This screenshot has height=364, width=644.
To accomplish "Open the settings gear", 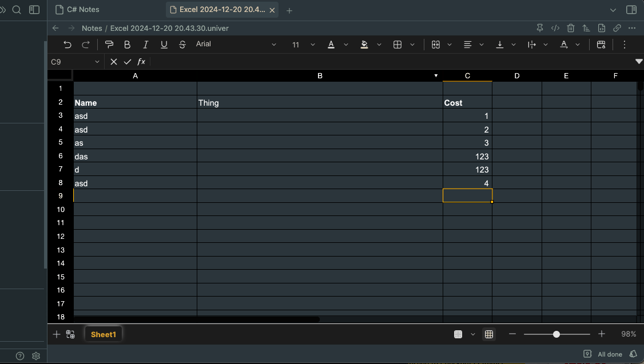I will point(35,356).
